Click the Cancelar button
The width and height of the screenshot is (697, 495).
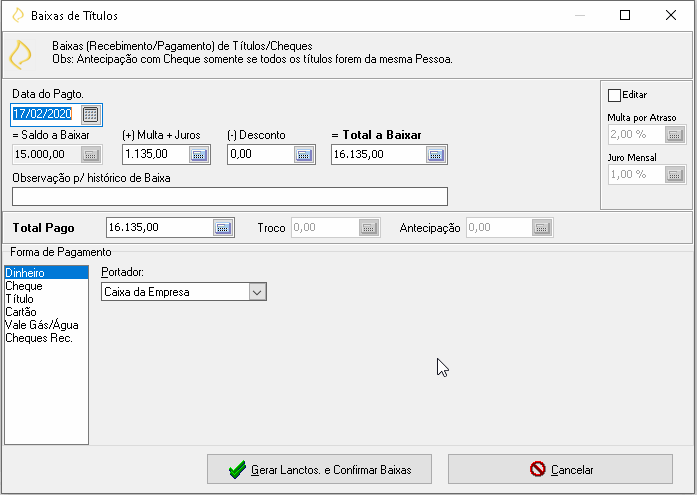pos(560,469)
